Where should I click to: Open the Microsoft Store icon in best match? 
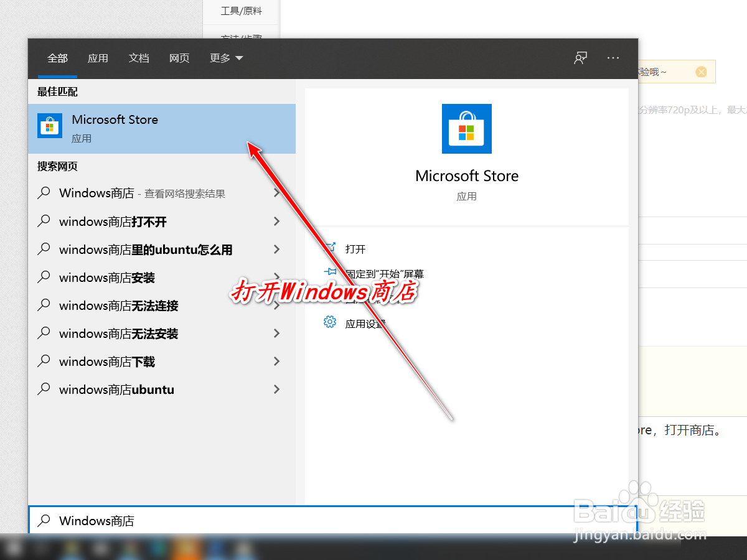pyautogui.click(x=50, y=126)
